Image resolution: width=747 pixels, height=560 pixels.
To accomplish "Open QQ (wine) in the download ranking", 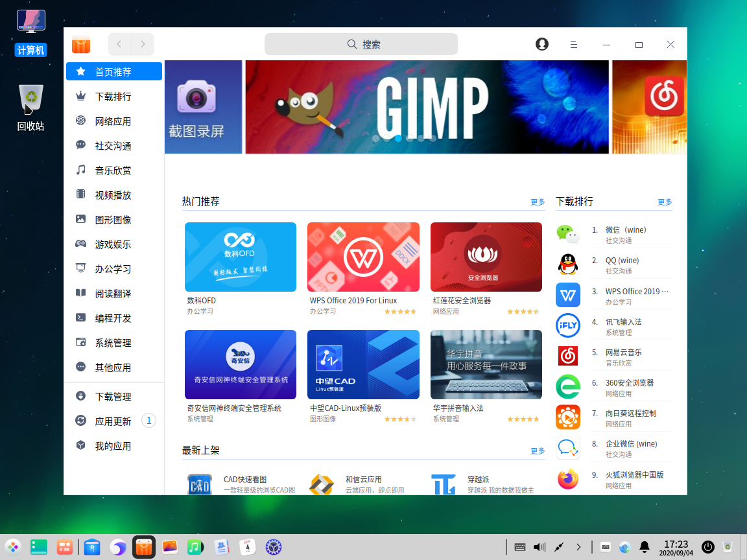I will point(614,264).
